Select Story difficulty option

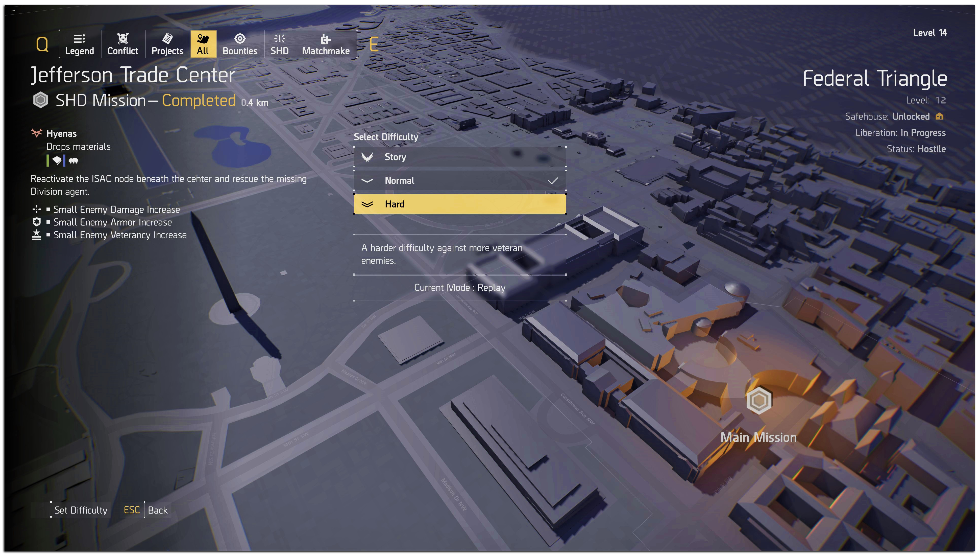coord(460,156)
